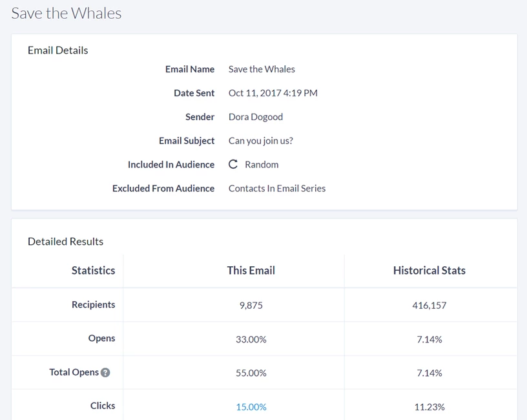Click the Email Details section heading

click(57, 50)
